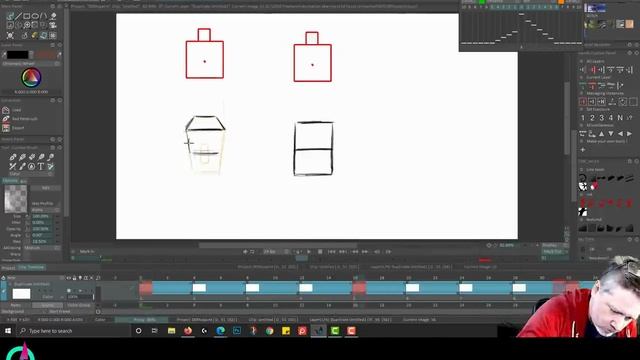Select the ellipse shape tool
The width and height of the screenshot is (640, 360).
[35, 16]
